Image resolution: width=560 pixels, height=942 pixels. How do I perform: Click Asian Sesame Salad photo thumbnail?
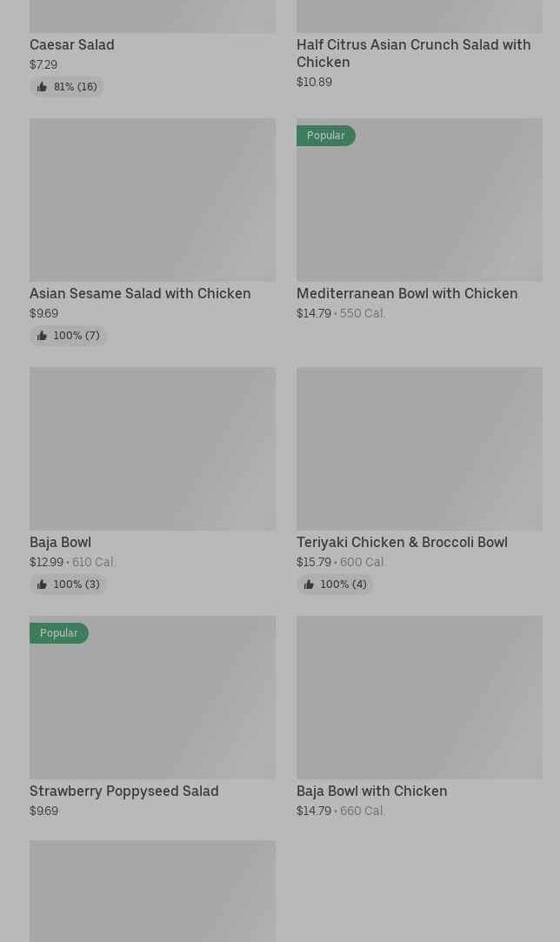click(x=152, y=199)
